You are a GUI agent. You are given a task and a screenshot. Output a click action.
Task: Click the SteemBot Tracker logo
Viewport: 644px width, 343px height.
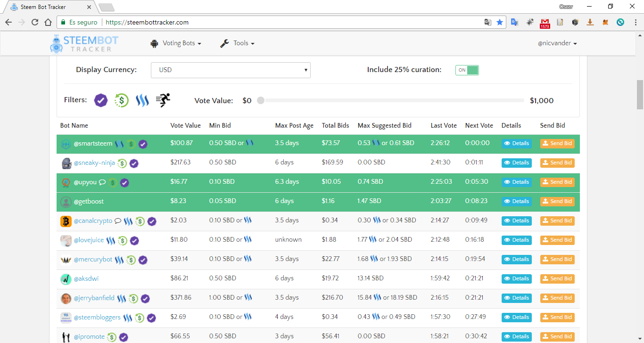pyautogui.click(x=84, y=43)
